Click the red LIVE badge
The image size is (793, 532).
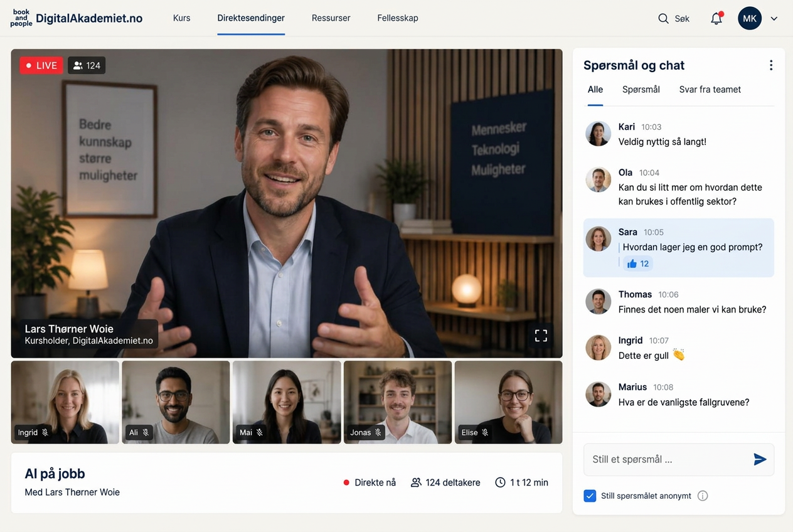click(41, 65)
